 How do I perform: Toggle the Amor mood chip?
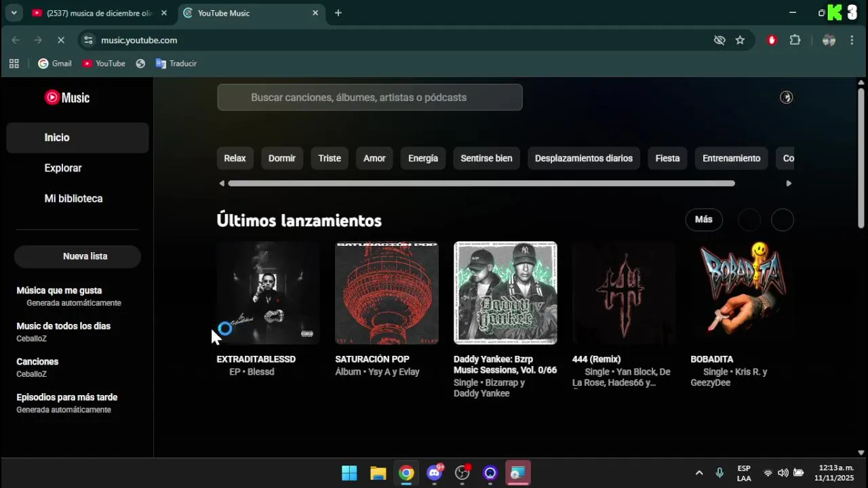(374, 159)
